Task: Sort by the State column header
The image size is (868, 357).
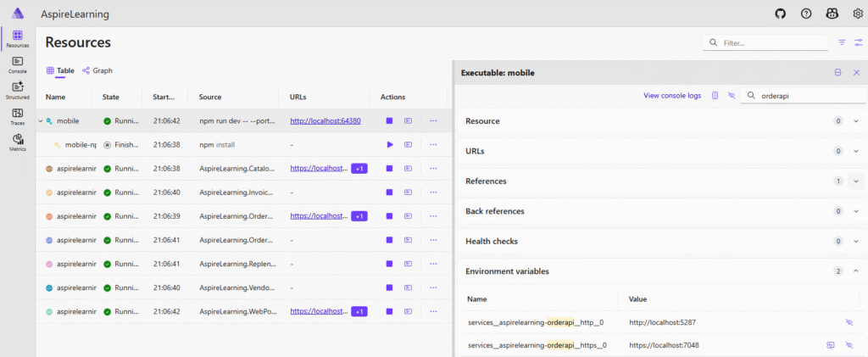Action: click(111, 97)
